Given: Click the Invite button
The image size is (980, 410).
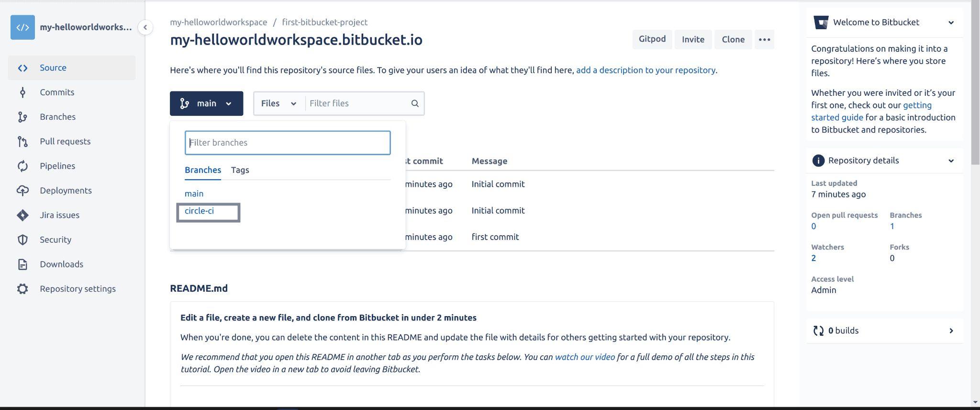Looking at the screenshot, I should coord(693,39).
